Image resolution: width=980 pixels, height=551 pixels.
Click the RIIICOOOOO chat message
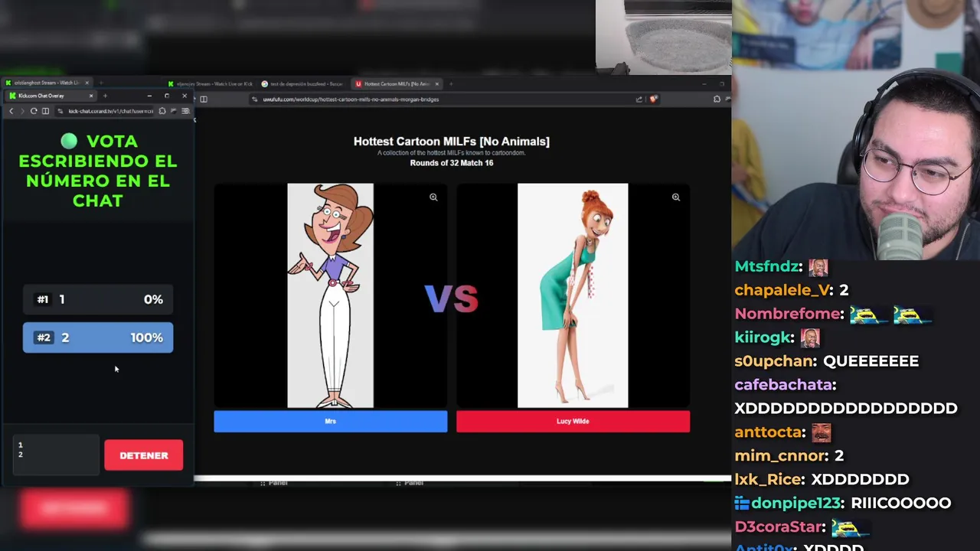[901, 504]
